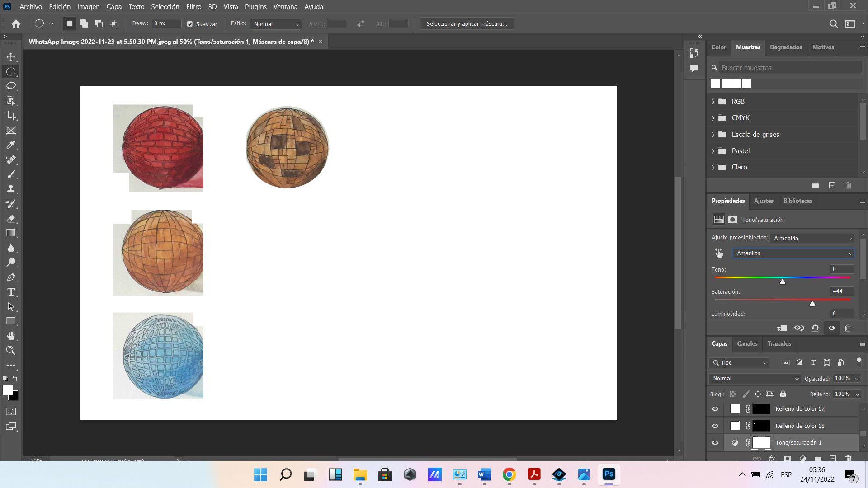Select the Lasso tool
Image resolution: width=868 pixels, height=488 pixels.
11,86
